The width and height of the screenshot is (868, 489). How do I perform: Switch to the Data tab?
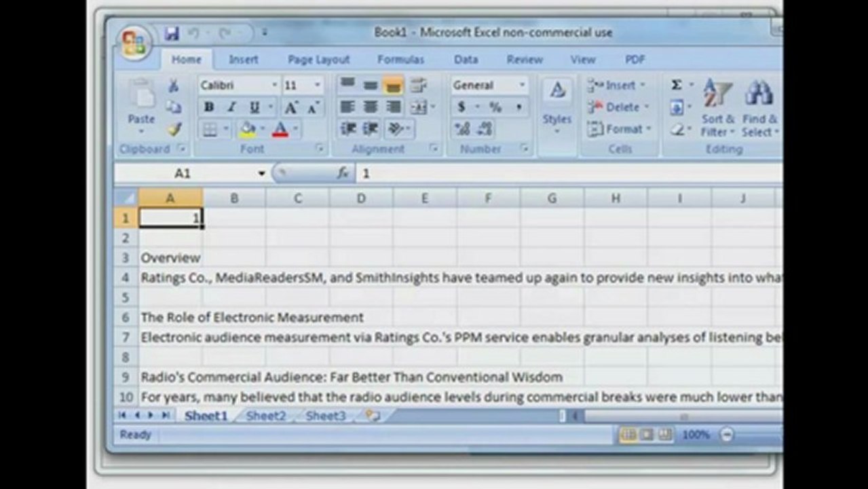point(466,60)
